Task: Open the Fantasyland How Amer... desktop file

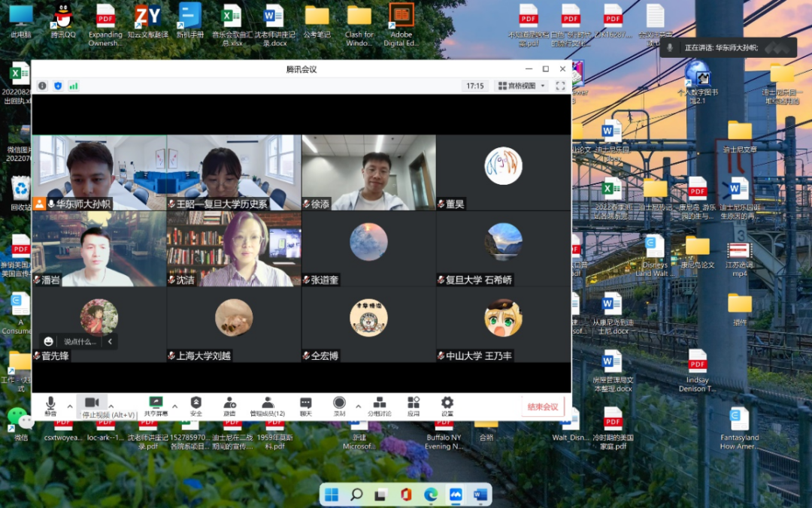Action: 739,428
